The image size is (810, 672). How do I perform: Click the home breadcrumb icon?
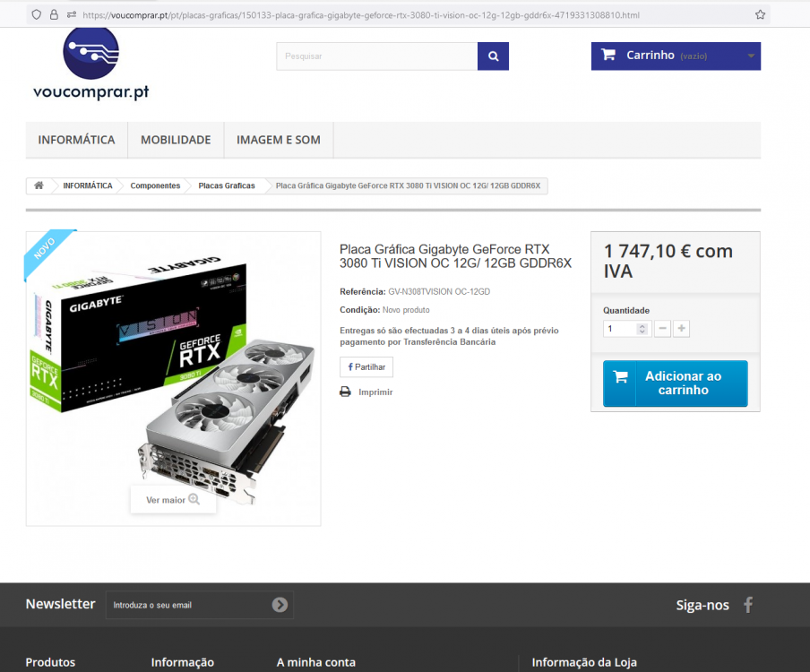tap(39, 185)
